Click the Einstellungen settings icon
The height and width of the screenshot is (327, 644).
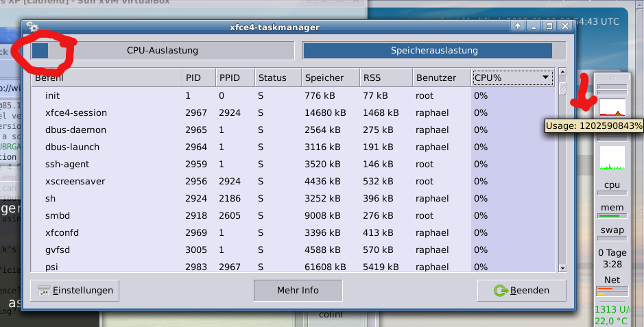44,291
